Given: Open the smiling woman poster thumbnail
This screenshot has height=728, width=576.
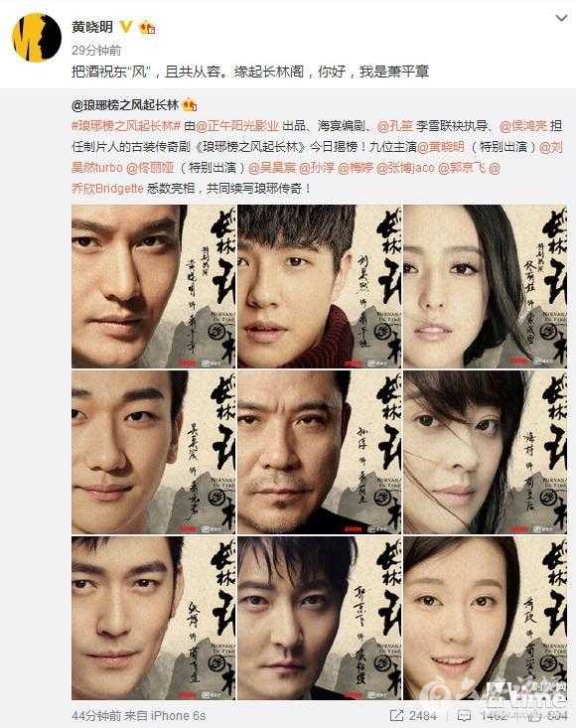Looking at the screenshot, I should (x=485, y=618).
